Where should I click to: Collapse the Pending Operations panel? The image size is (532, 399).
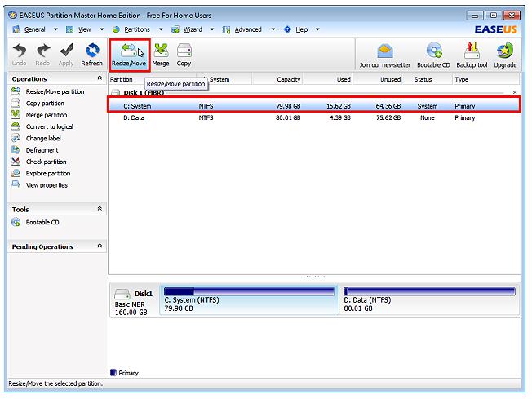click(x=100, y=246)
